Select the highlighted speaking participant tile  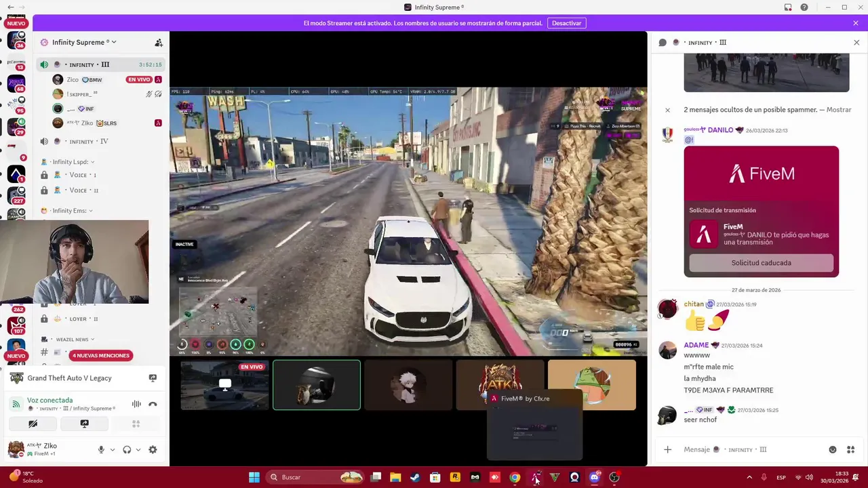[x=317, y=385]
